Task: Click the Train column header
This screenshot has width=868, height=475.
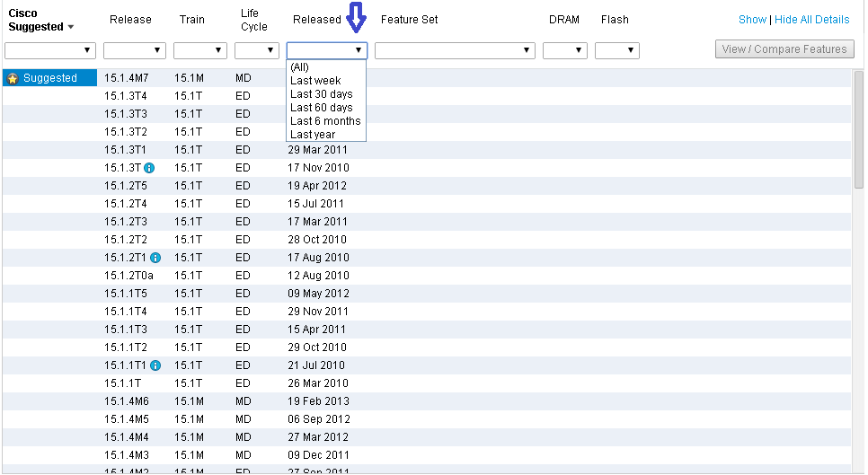Action: 192,20
